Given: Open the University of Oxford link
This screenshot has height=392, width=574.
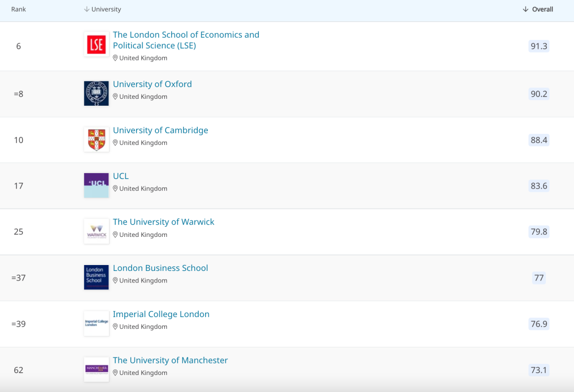Looking at the screenshot, I should (x=152, y=84).
